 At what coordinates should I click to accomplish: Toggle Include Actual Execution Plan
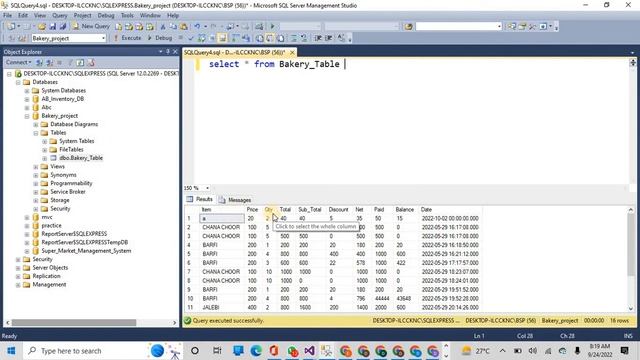pos(236,38)
